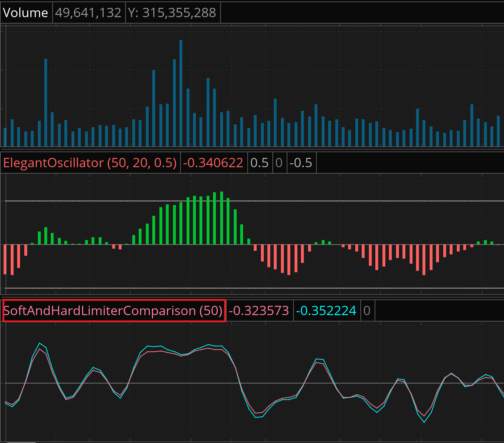504x443 pixels.
Task: Click the -0.5 oversold level label
Action: pyautogui.click(x=301, y=163)
